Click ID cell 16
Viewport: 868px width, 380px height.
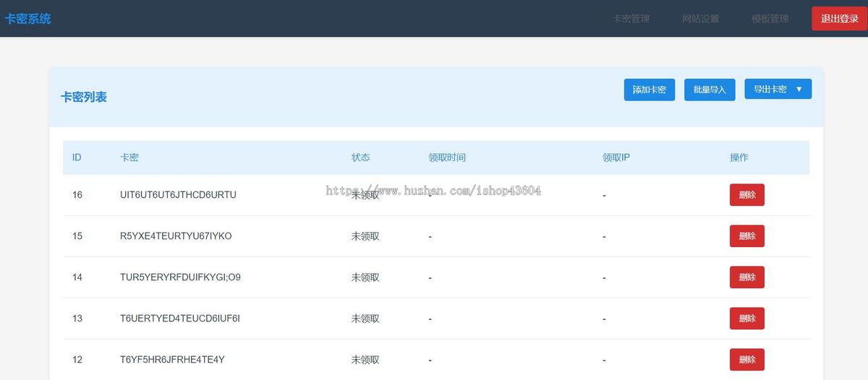[77, 195]
